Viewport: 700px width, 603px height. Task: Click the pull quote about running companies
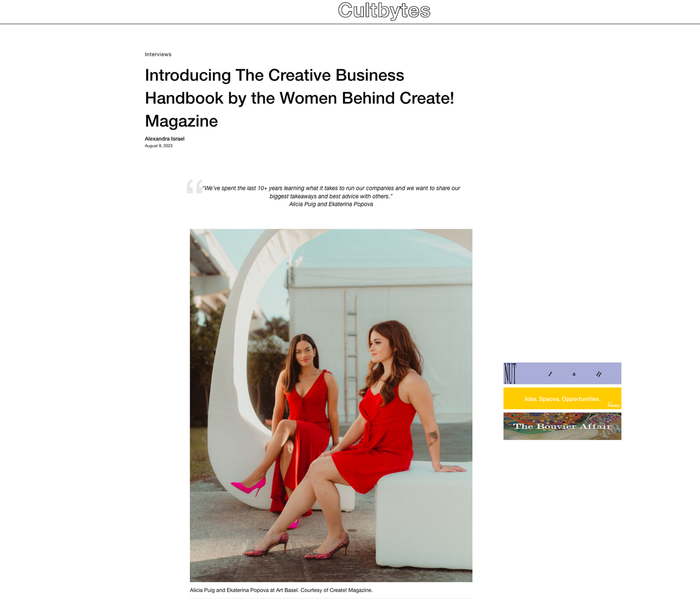(x=331, y=192)
